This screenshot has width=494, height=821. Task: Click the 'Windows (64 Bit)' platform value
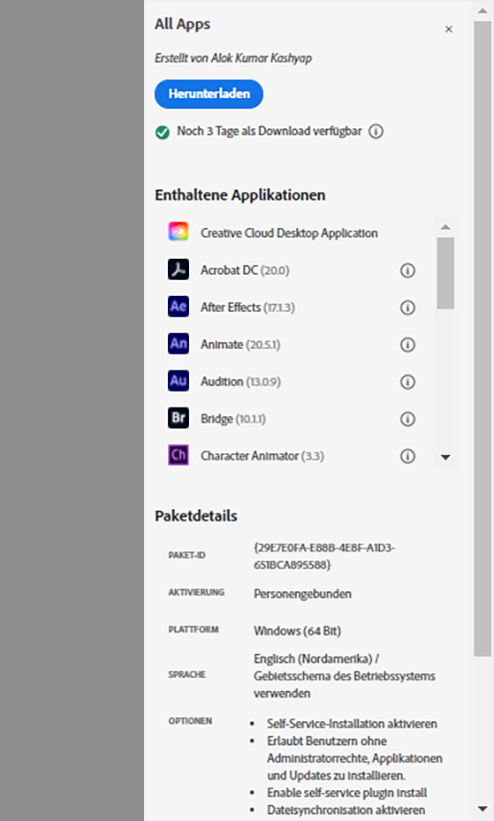coord(298,631)
